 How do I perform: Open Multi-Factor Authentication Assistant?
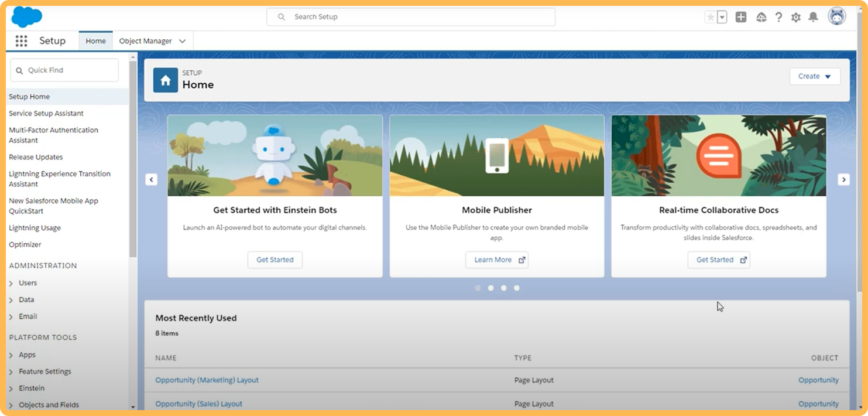tap(53, 135)
